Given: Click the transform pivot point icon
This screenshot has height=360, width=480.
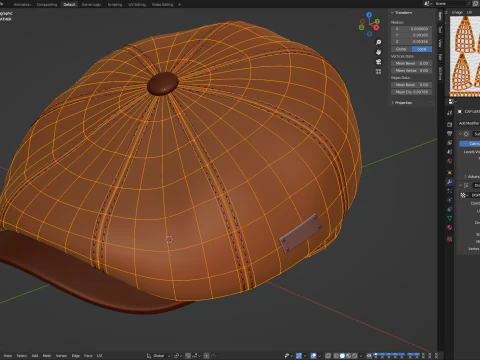Looking at the screenshot, I should click(x=177, y=356).
